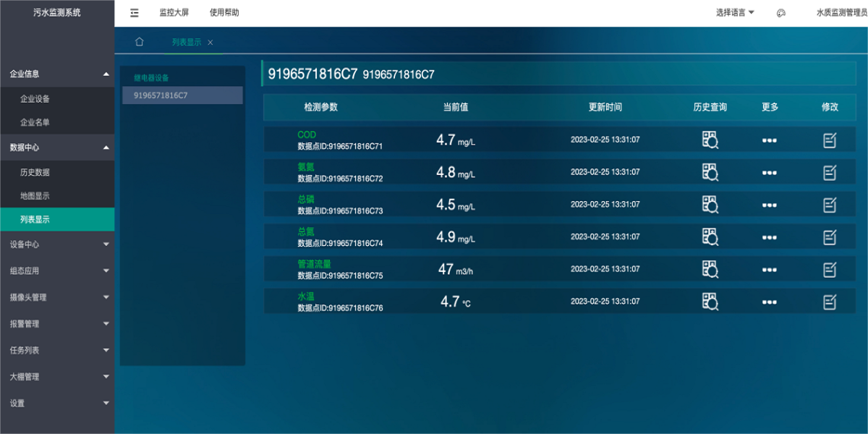Expand the 设备中心 sidebar section
The height and width of the screenshot is (434, 868).
coord(57,244)
